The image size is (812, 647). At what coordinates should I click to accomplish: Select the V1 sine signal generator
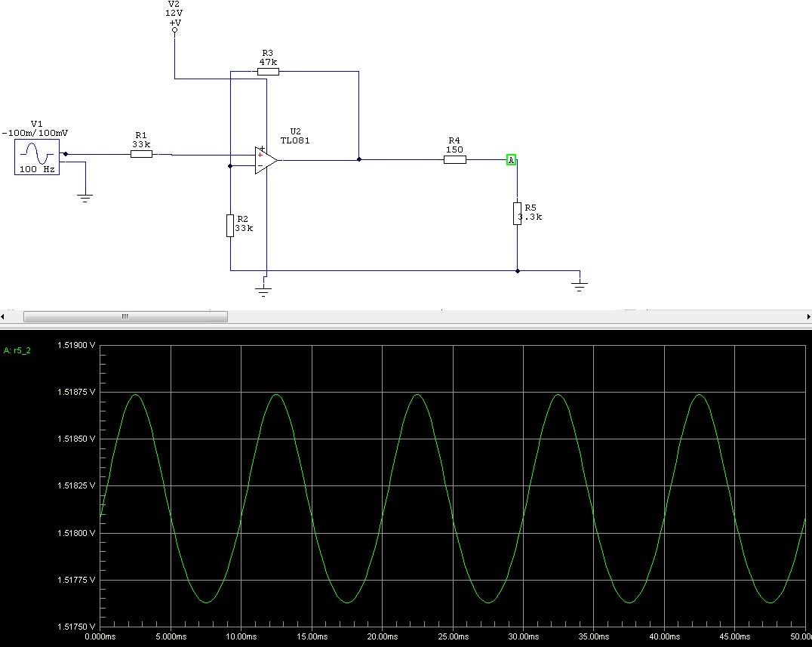pyautogui.click(x=37, y=157)
